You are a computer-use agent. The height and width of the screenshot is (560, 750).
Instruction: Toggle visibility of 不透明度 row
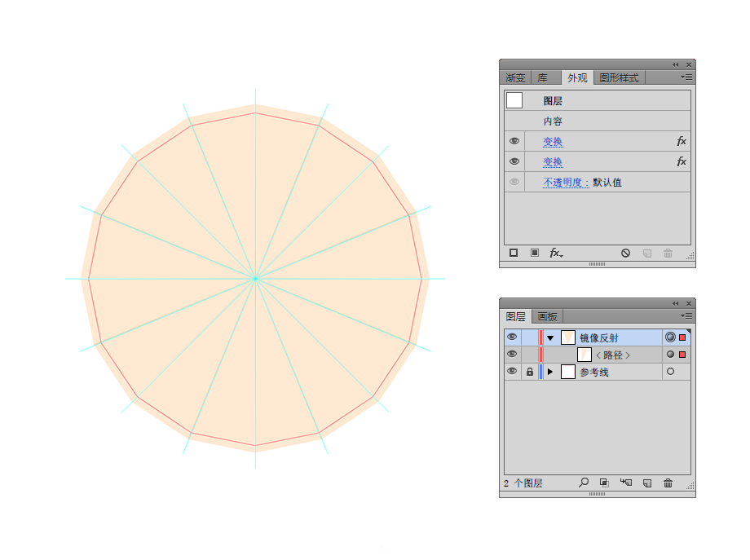point(514,182)
